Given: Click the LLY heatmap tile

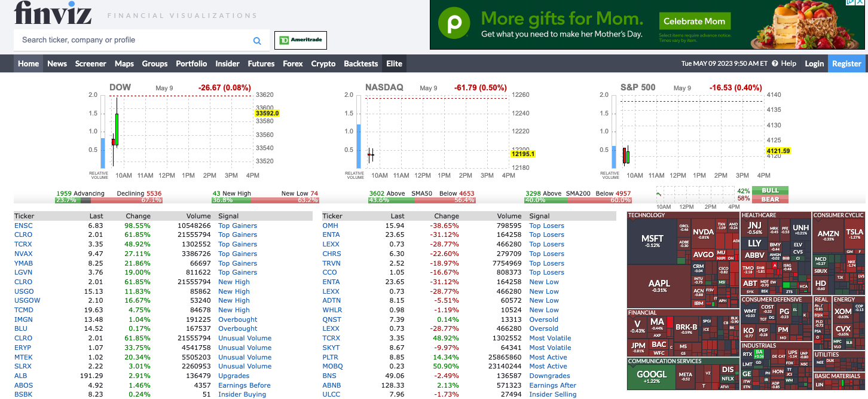Looking at the screenshot, I should [x=754, y=243].
